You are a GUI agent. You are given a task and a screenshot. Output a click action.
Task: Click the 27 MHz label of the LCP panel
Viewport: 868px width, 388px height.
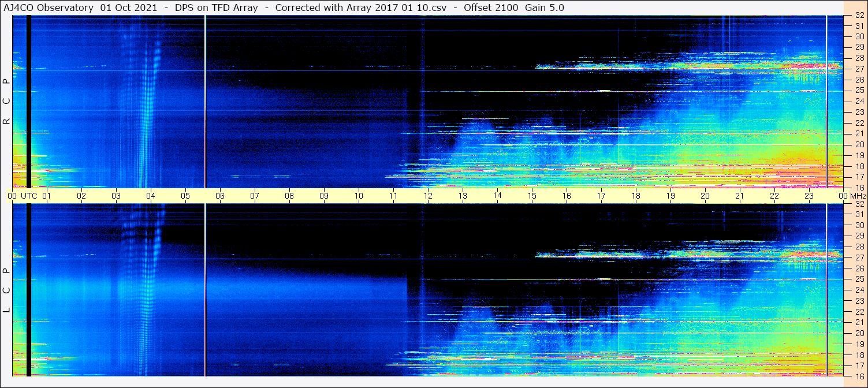[859, 258]
